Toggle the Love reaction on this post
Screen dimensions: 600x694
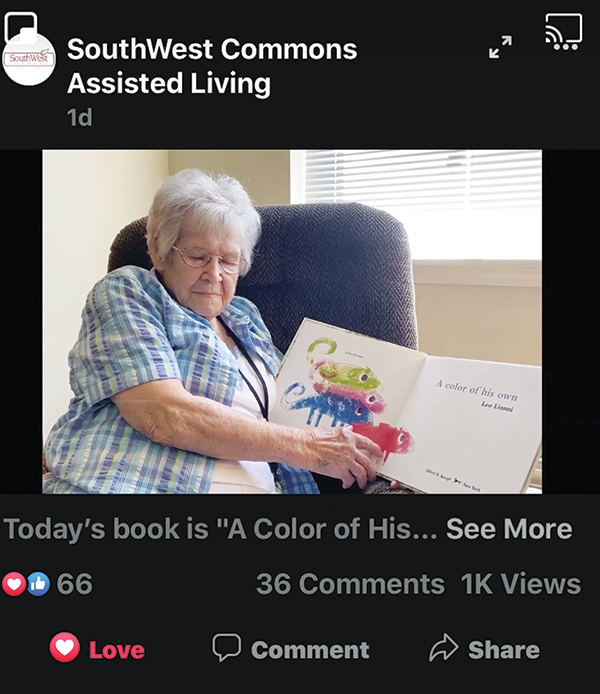97,648
